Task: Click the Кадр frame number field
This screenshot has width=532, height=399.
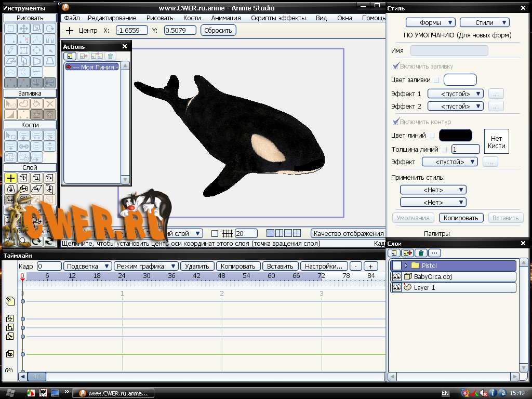Action: pyautogui.click(x=49, y=266)
